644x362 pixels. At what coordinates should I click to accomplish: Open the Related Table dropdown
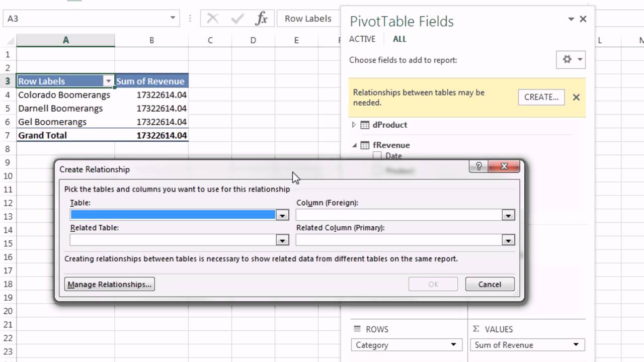pos(283,240)
